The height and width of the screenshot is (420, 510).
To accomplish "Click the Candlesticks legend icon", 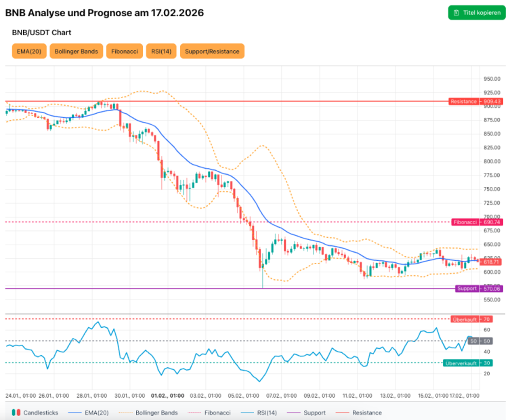I will pos(15,413).
